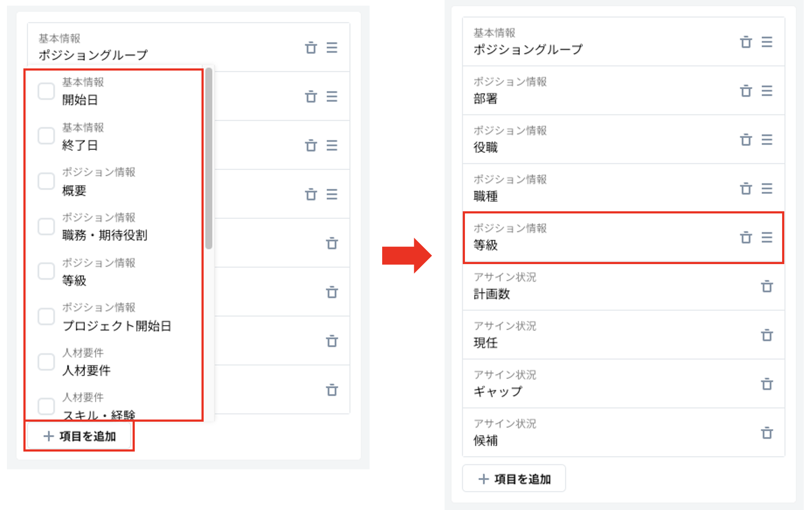This screenshot has width=812, height=510.
Task: Click the hamburger handle in highlighted 等級 row
Action: [x=767, y=238]
